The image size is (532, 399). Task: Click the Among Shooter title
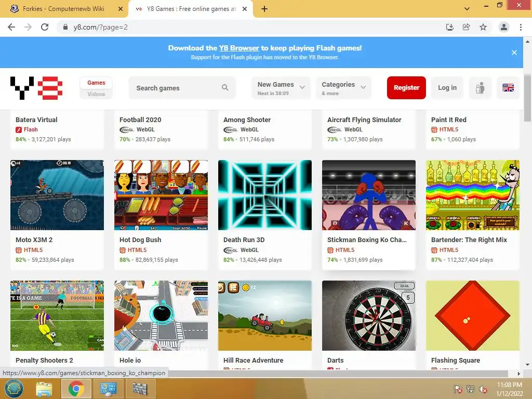(x=247, y=120)
